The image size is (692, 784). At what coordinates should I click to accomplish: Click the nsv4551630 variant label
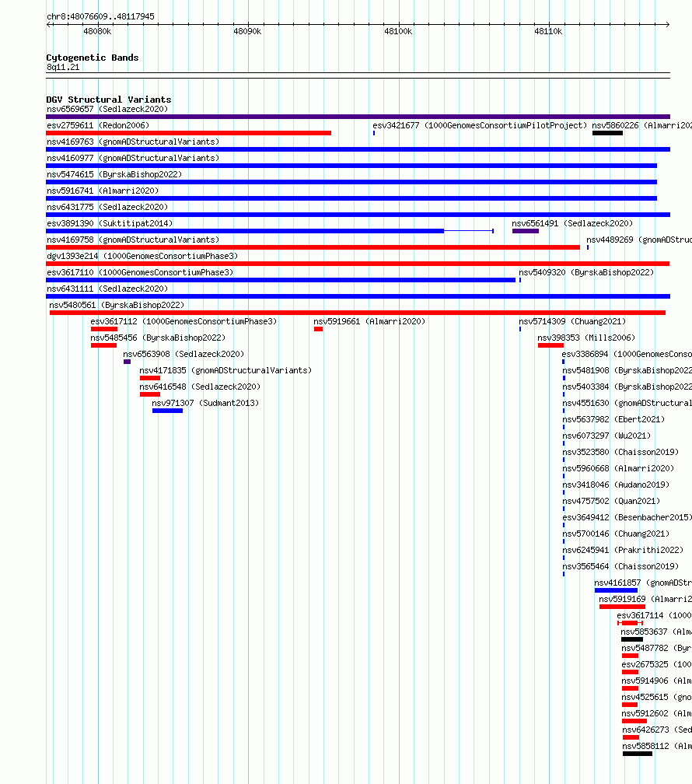click(627, 403)
